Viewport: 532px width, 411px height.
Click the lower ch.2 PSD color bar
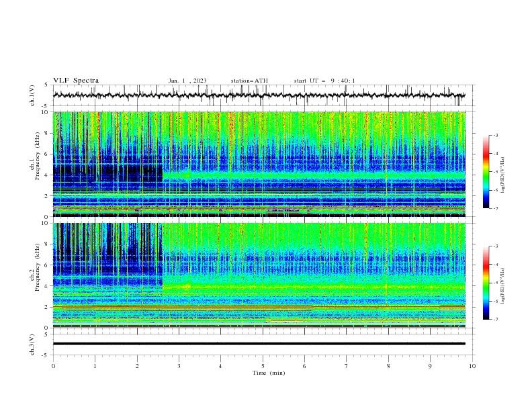click(486, 283)
